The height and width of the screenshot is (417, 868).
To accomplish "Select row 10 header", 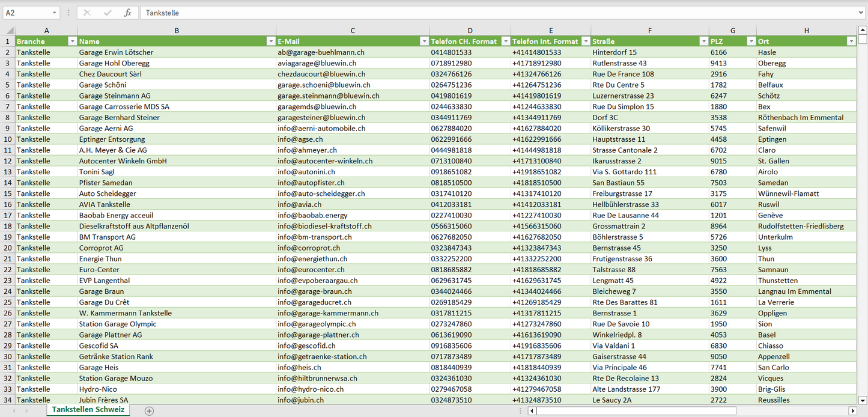I will [x=8, y=139].
